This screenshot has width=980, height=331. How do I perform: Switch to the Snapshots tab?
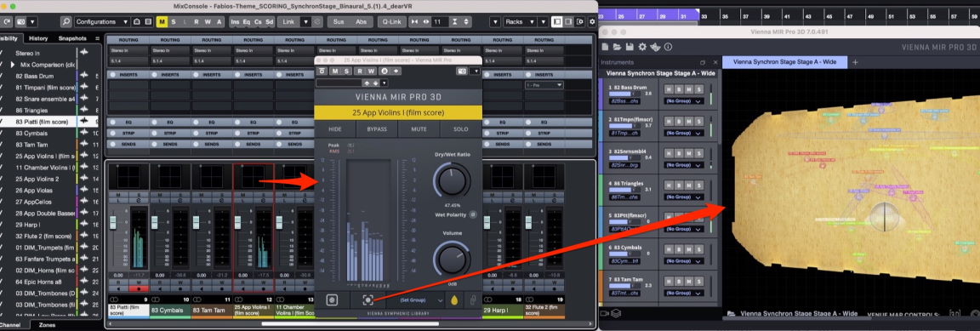point(72,38)
